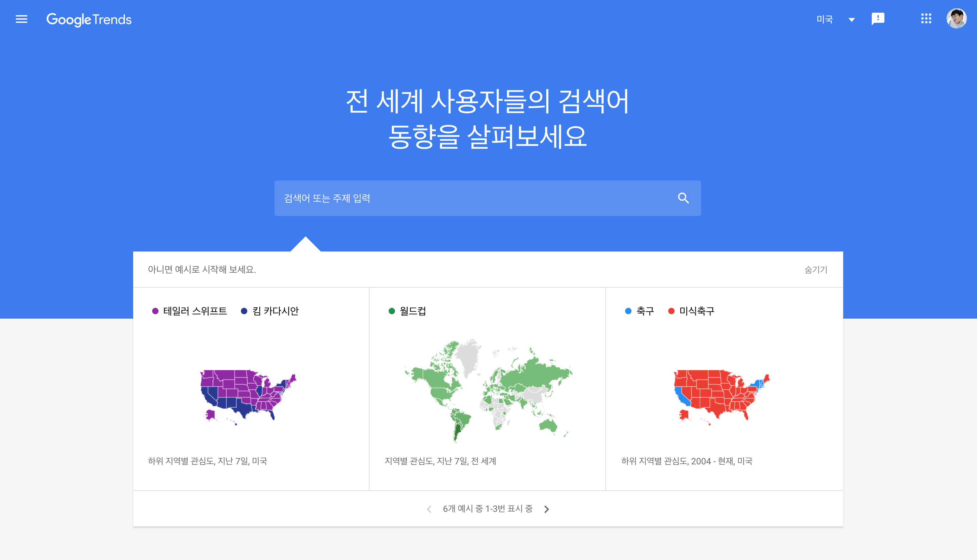
Task: Click the 킴 카다시안 legend label
Action: (275, 311)
